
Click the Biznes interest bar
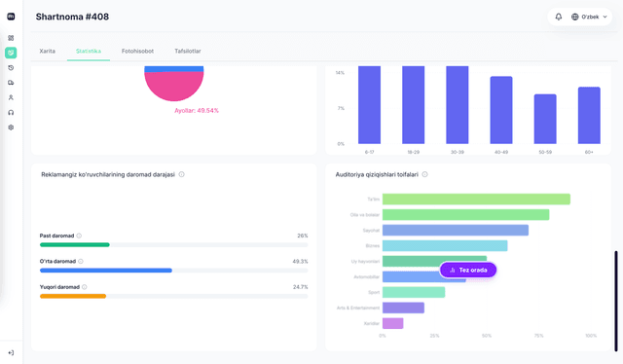445,245
